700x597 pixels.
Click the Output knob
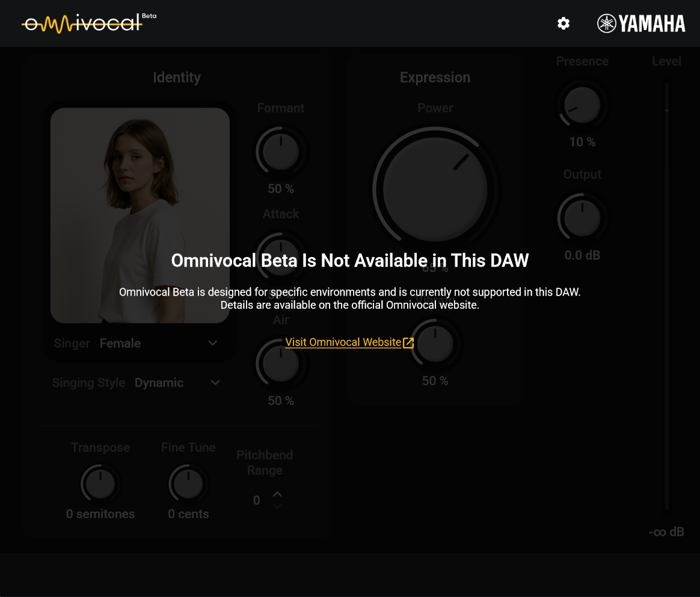(582, 217)
